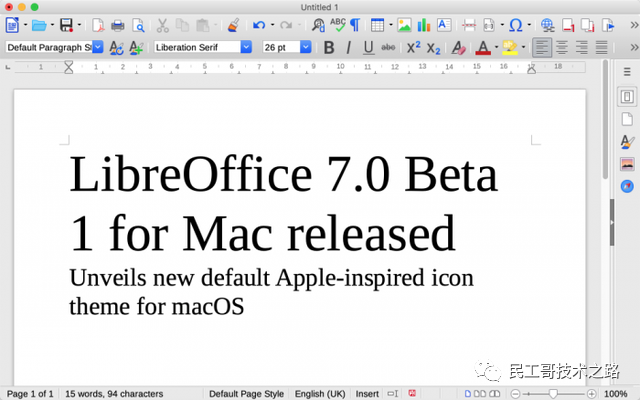Align text right
640x400 pixels.
tap(582, 48)
